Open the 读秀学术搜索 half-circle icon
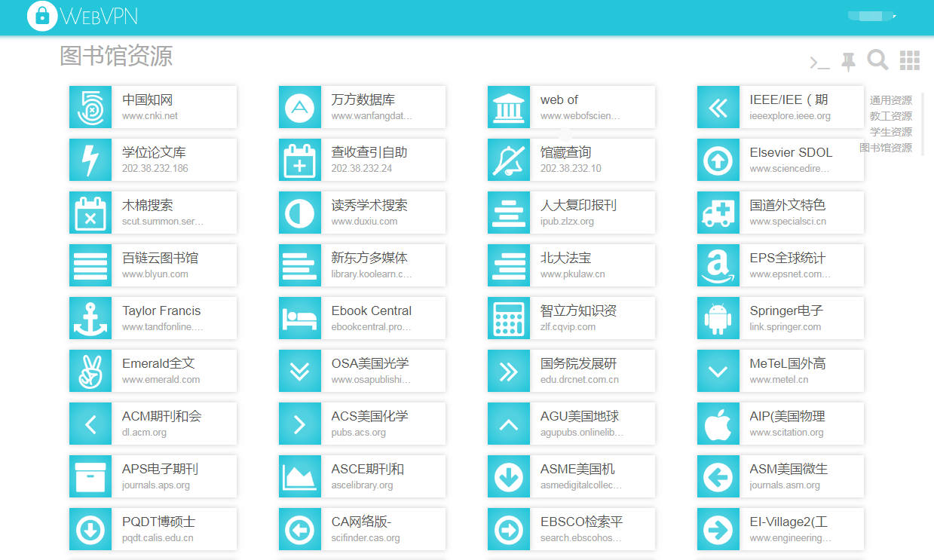The width and height of the screenshot is (934, 560). pyautogui.click(x=299, y=213)
